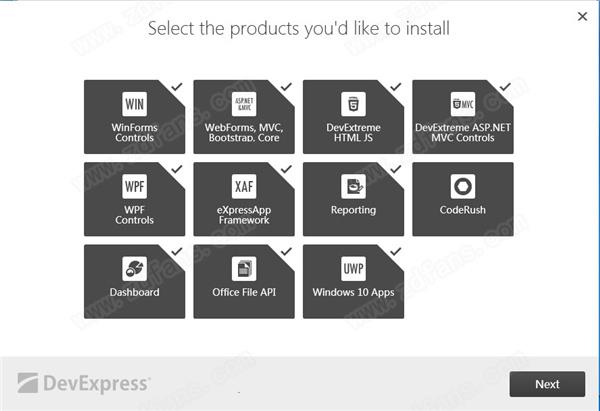Click the Next button
600x411 pixels.
[547, 384]
